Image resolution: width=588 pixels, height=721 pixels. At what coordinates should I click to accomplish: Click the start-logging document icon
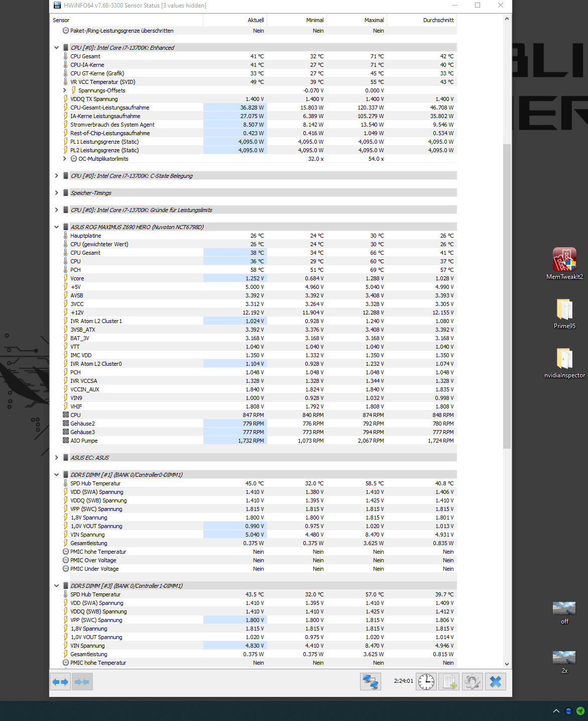449,682
